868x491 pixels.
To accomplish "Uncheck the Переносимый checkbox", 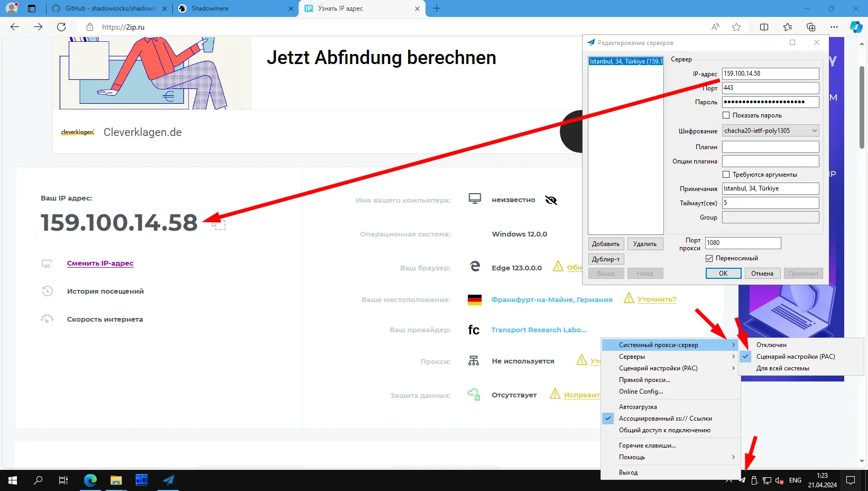I will [x=709, y=258].
